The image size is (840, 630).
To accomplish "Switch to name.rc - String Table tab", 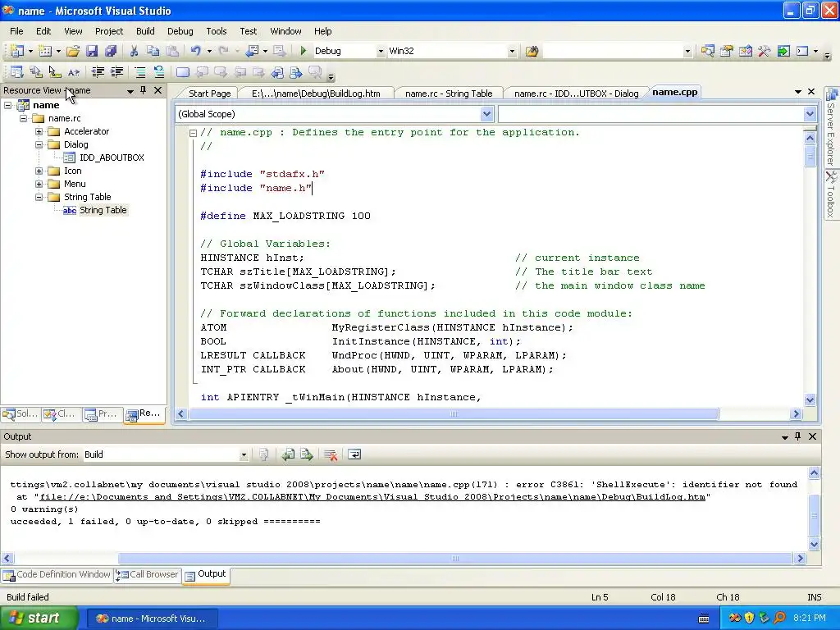I will point(449,94).
